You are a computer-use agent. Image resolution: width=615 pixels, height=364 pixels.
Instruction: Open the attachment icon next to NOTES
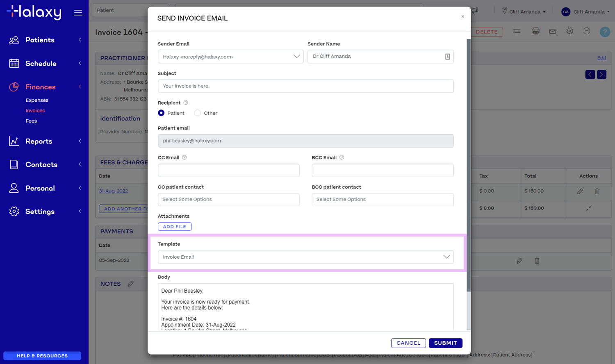[130, 283]
